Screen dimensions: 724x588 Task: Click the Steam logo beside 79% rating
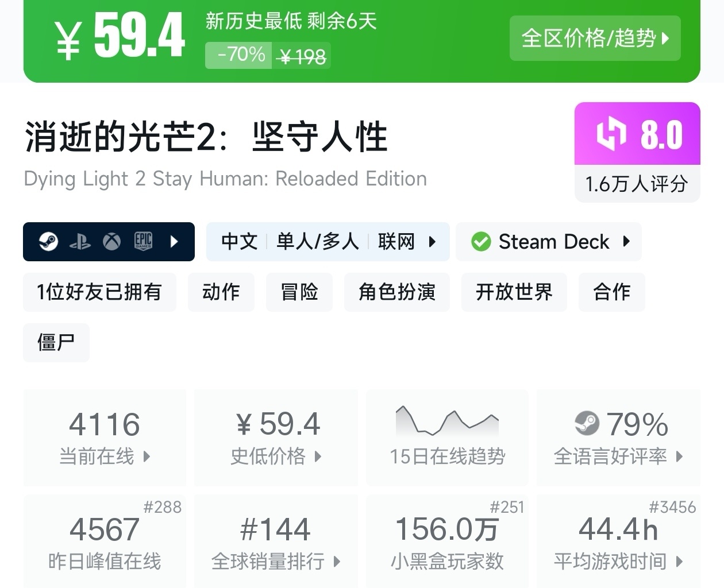pyautogui.click(x=587, y=424)
